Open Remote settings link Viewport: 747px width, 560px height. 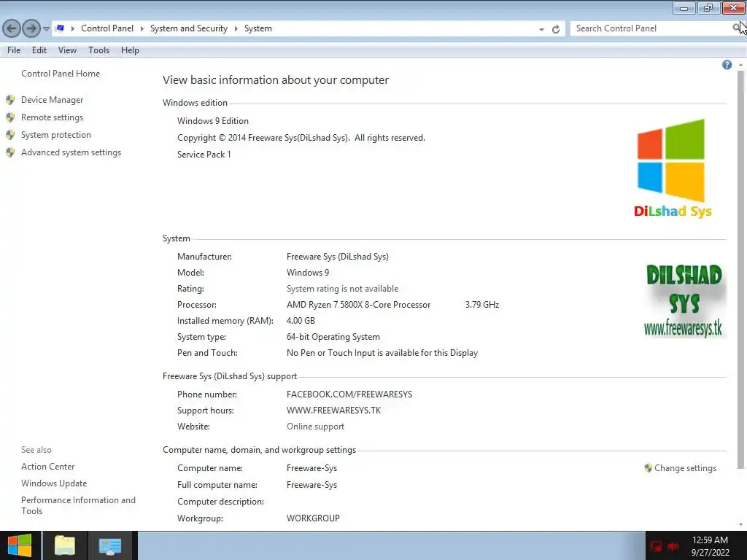pos(52,117)
